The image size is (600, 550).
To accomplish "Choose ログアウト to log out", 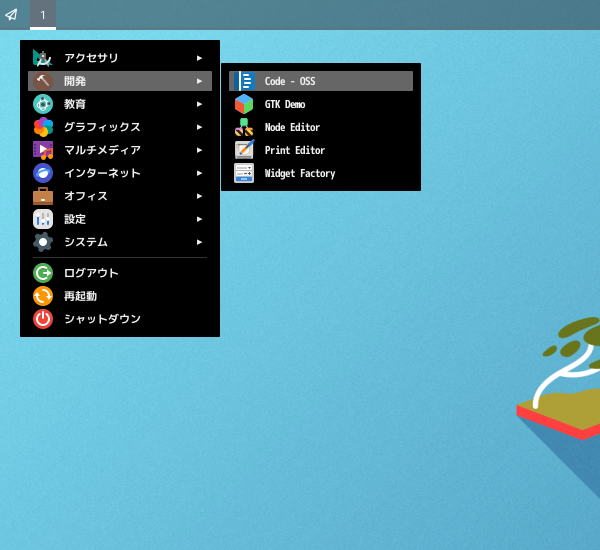I will [x=91, y=273].
